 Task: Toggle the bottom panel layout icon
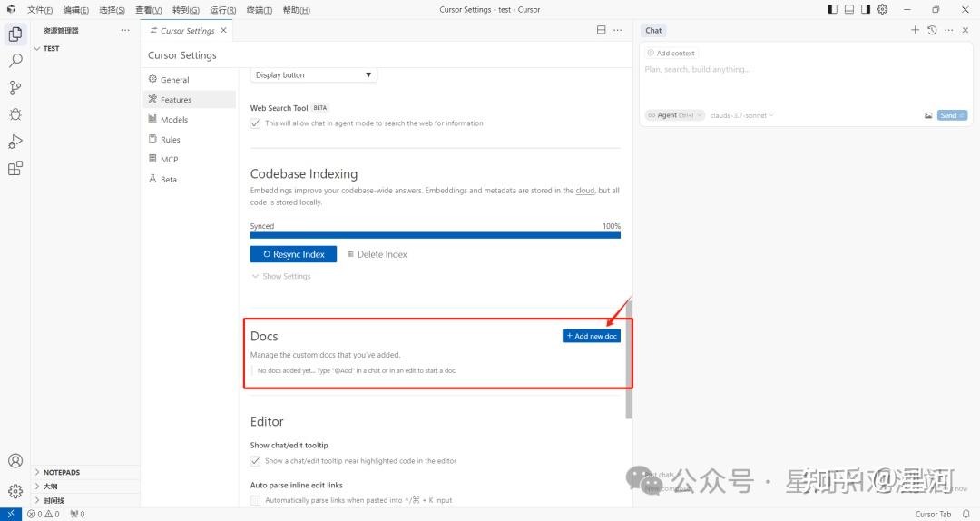tap(849, 9)
